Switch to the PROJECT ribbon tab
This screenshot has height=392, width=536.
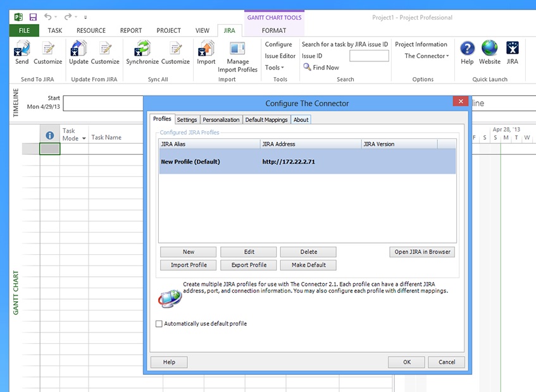(168, 30)
